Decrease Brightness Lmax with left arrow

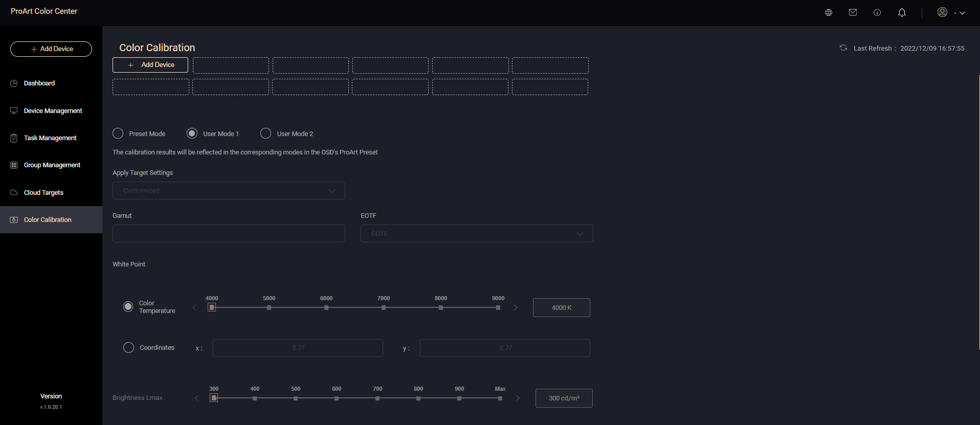[196, 398]
